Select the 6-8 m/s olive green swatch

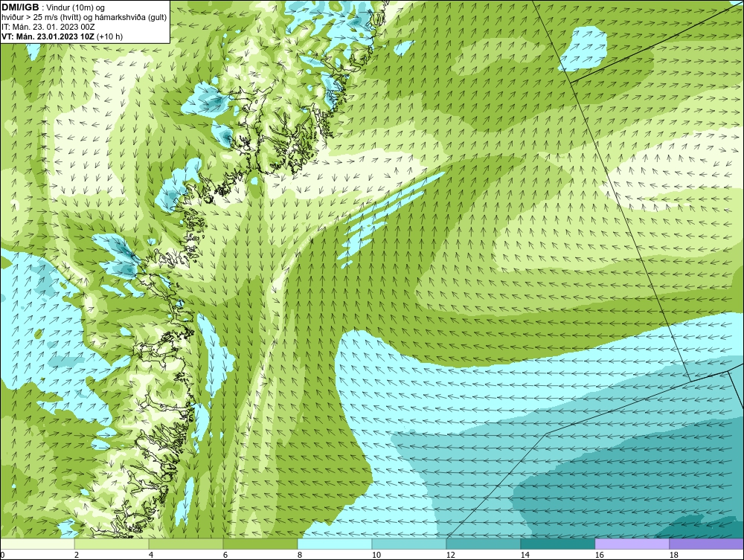260,544
